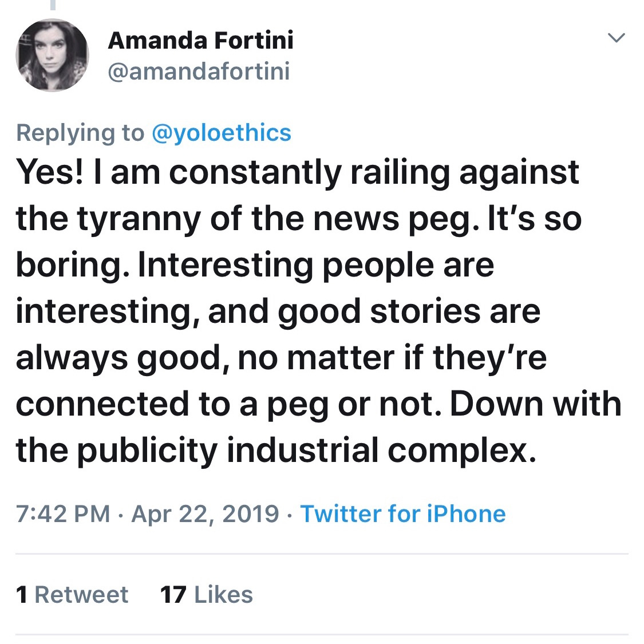Expand the tweet options chevron
This screenshot has height=644, width=644.
click(x=616, y=38)
